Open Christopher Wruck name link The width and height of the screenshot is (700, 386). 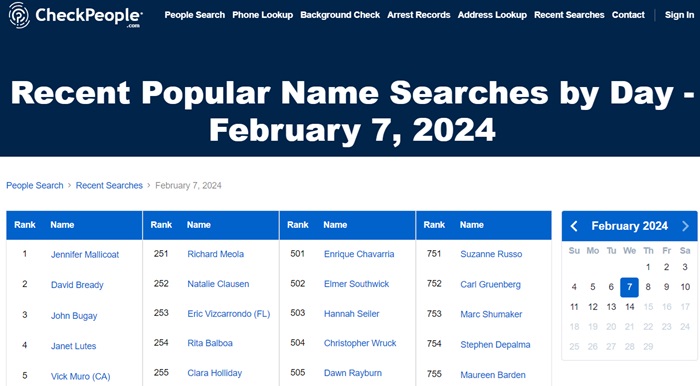coord(360,343)
